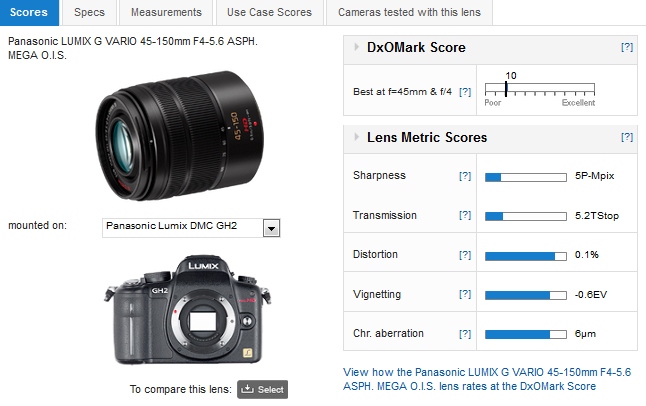Click the -0.6EV vignetting value
646x406 pixels.
pos(591,295)
